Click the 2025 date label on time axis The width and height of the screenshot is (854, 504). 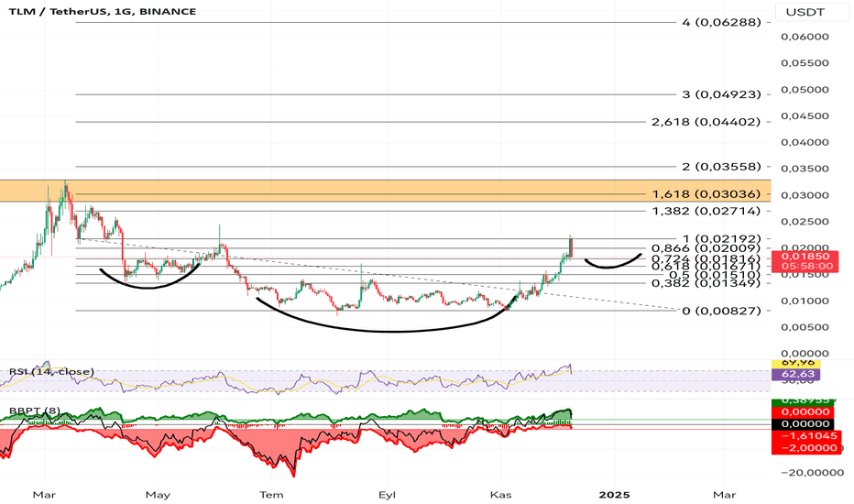coord(614,495)
